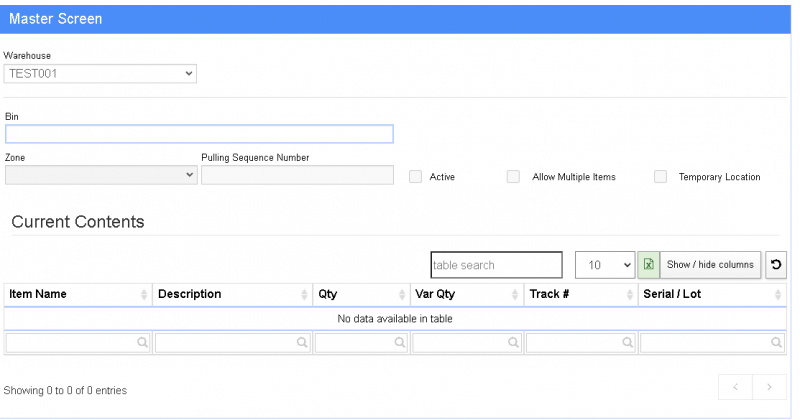Click the table refresh icon

(777, 265)
